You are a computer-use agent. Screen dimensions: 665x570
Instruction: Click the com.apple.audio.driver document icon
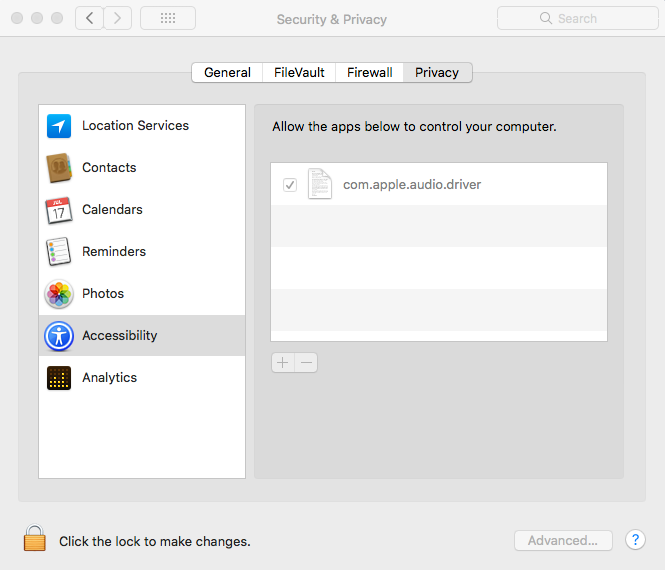pos(320,184)
